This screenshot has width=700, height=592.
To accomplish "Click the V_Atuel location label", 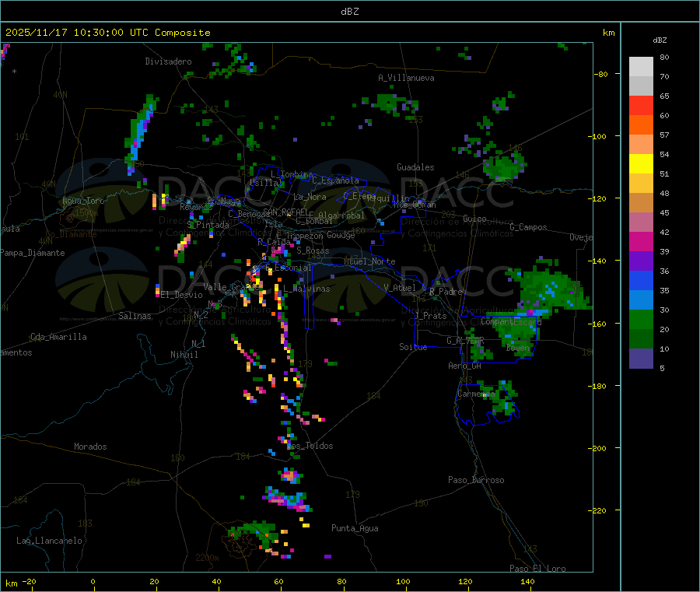I will tap(400, 288).
